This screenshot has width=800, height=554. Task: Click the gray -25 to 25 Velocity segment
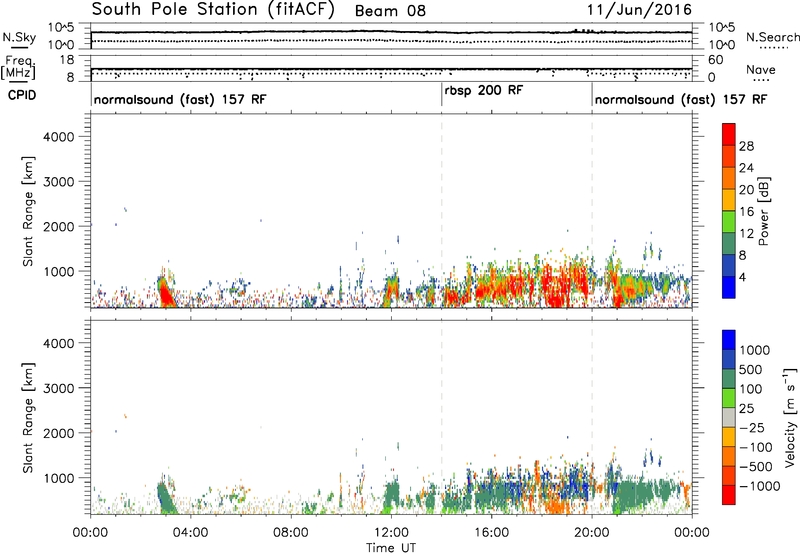tap(729, 418)
